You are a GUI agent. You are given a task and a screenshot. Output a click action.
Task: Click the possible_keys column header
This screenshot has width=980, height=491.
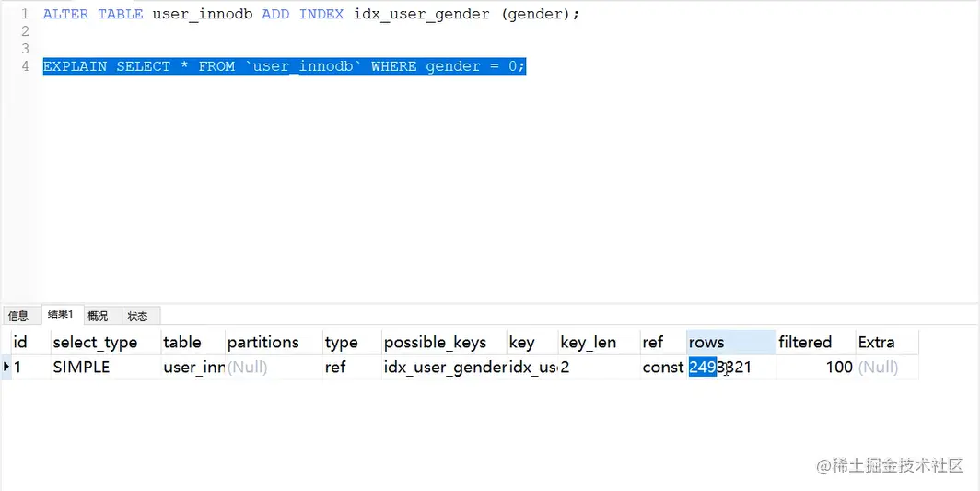click(444, 342)
